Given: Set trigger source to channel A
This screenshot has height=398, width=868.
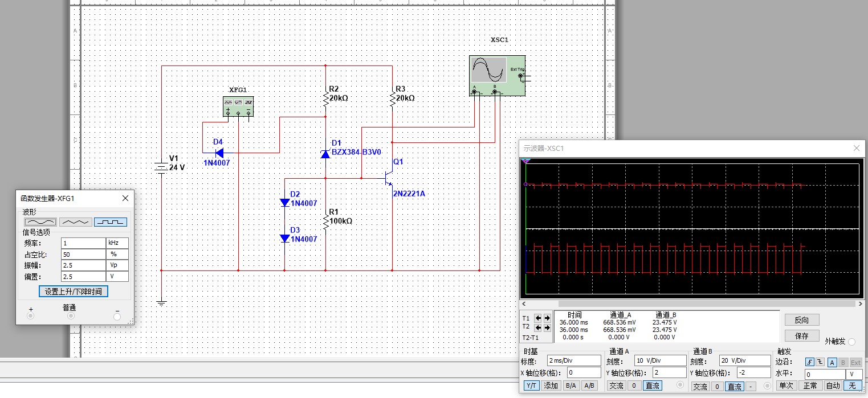Looking at the screenshot, I should click(832, 362).
